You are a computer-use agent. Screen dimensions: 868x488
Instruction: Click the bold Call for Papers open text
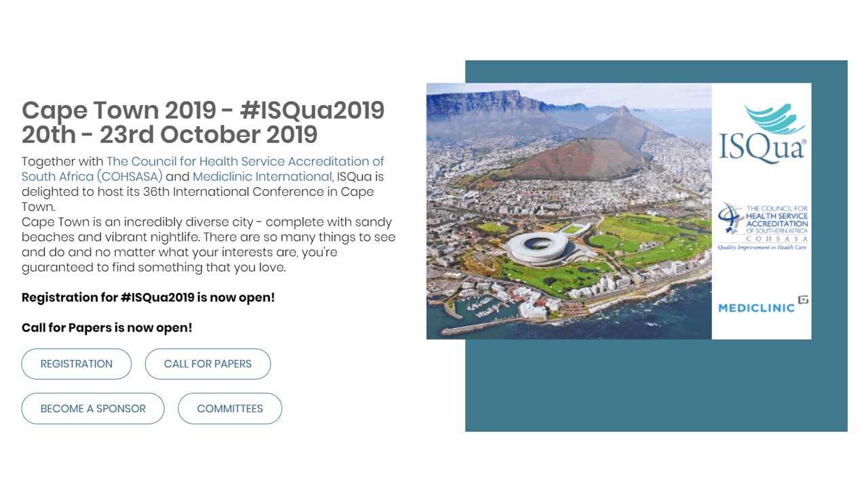[107, 327]
